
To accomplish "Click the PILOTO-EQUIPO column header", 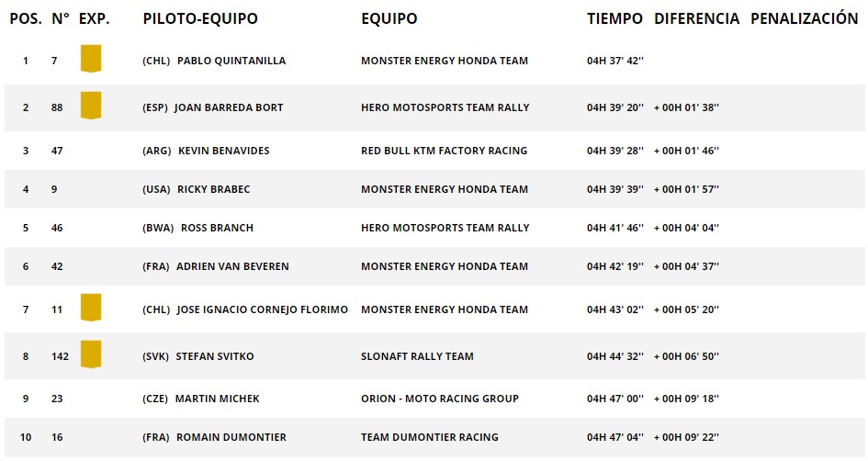I will (x=200, y=18).
